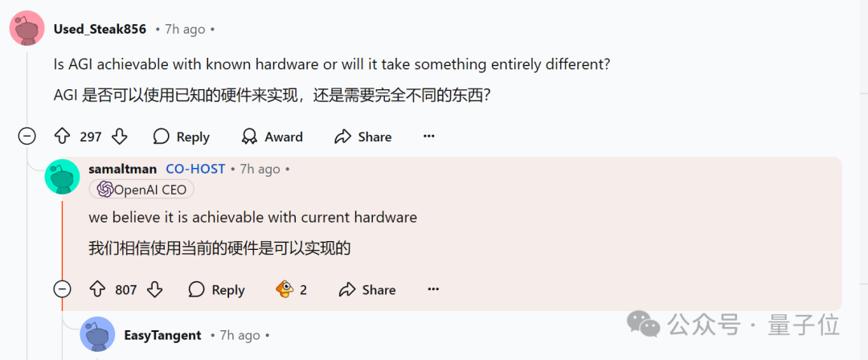Give an Award to Used_Steak856's comment

272,137
